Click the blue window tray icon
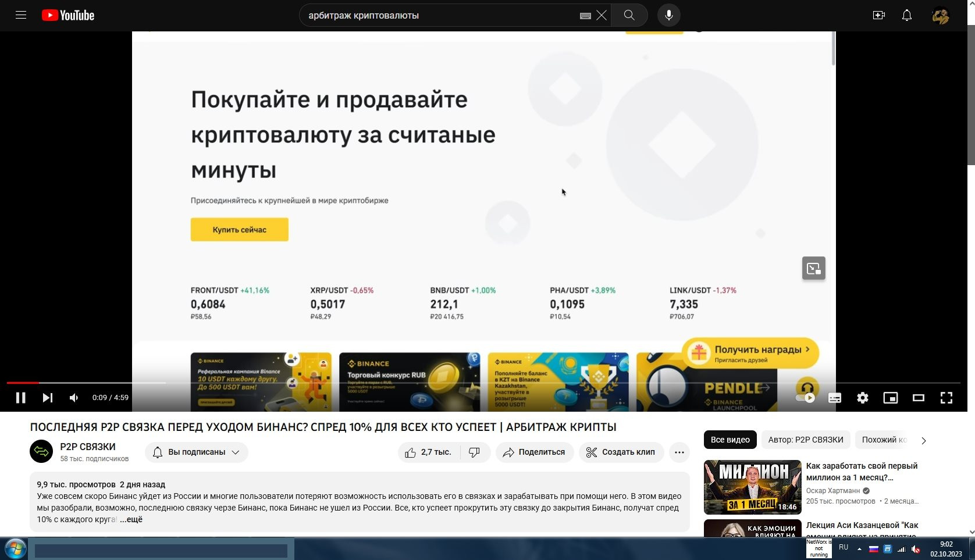Image resolution: width=975 pixels, height=560 pixels. [x=887, y=549]
